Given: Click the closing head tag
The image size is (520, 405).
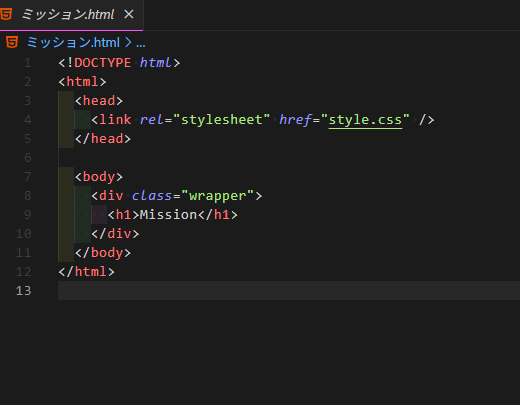Looking at the screenshot, I should (103, 139).
